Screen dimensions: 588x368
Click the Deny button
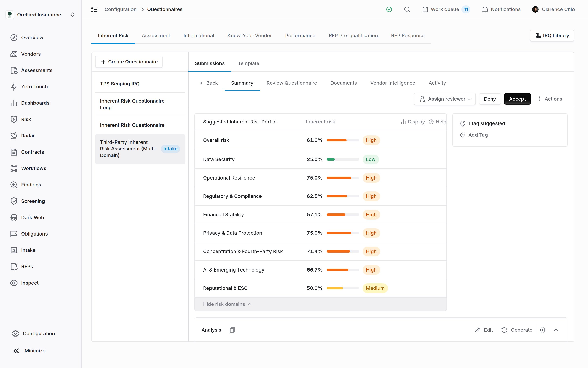[x=490, y=99]
